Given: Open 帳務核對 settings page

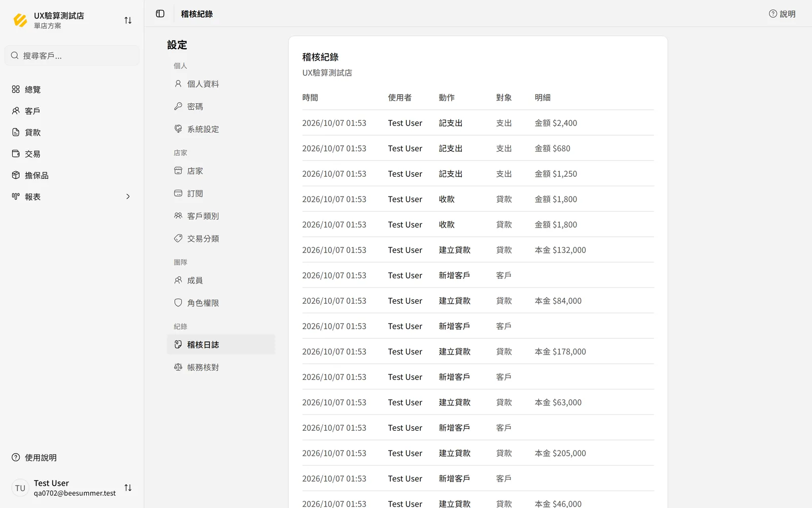Looking at the screenshot, I should (221, 367).
